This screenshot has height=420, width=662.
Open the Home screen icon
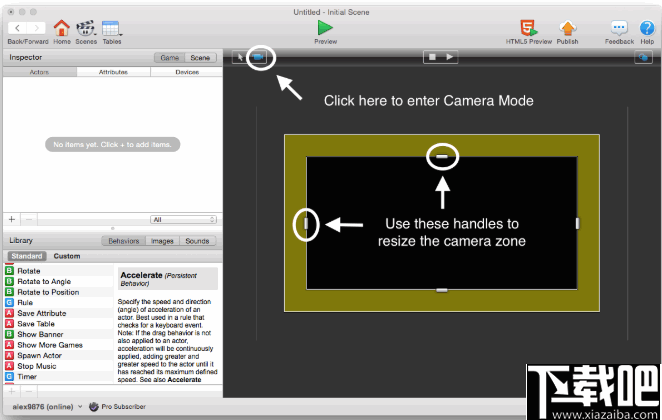62,28
